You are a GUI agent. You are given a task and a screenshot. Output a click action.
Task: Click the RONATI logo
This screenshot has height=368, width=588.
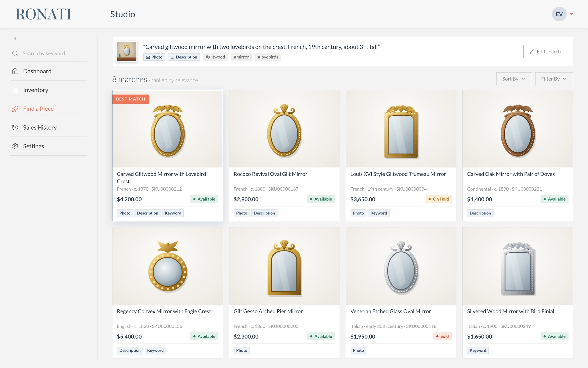44,14
